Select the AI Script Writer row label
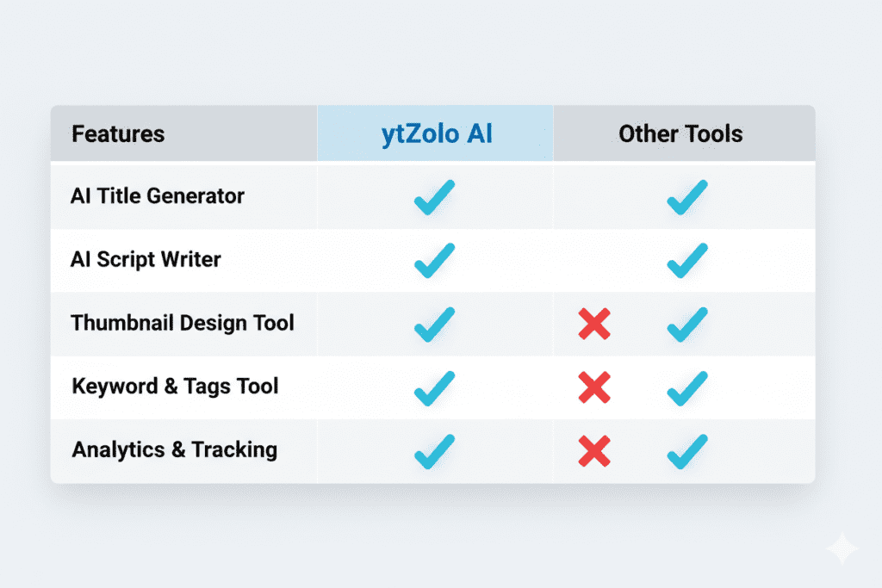Image resolution: width=882 pixels, height=588 pixels. click(146, 259)
